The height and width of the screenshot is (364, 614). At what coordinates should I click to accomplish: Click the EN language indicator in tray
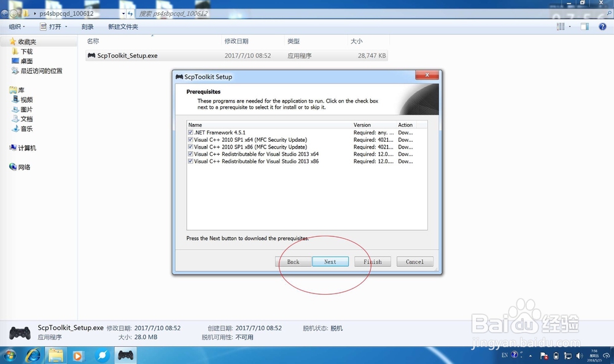[x=505, y=355]
